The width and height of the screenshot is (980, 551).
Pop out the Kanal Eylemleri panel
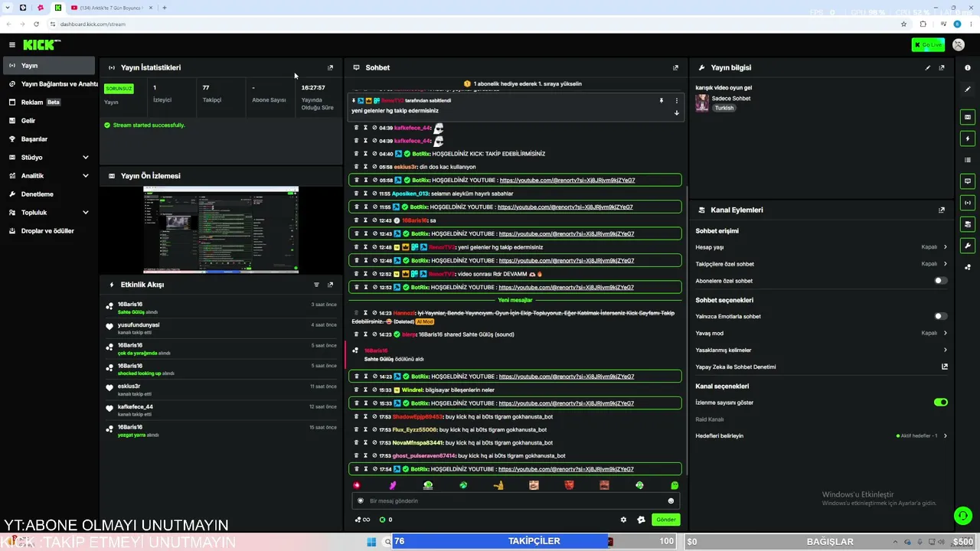pyautogui.click(x=942, y=210)
